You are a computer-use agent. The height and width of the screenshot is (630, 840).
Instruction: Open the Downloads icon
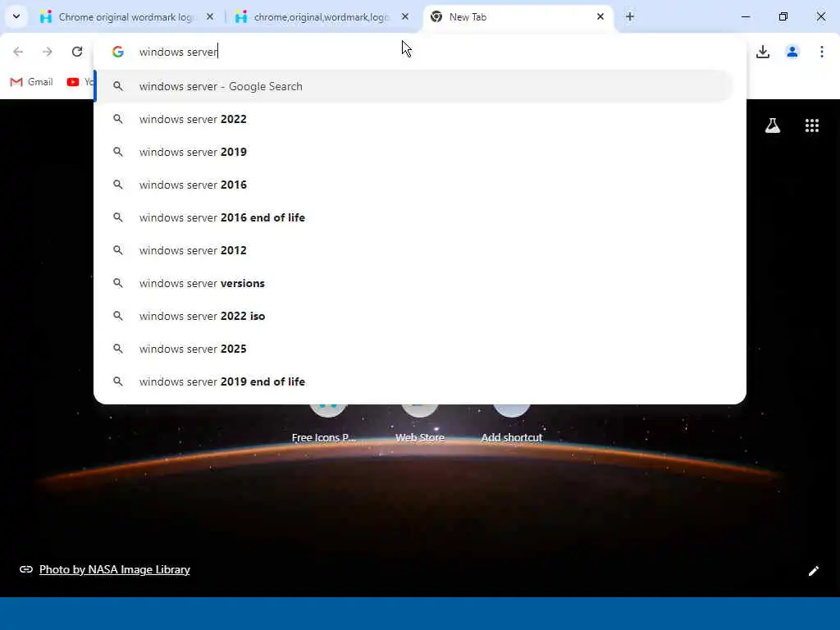pos(763,52)
